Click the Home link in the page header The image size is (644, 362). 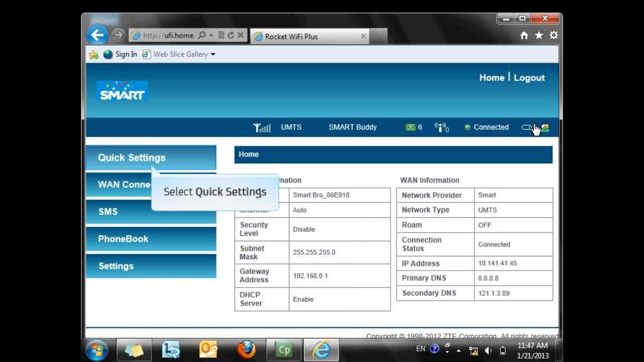click(492, 77)
